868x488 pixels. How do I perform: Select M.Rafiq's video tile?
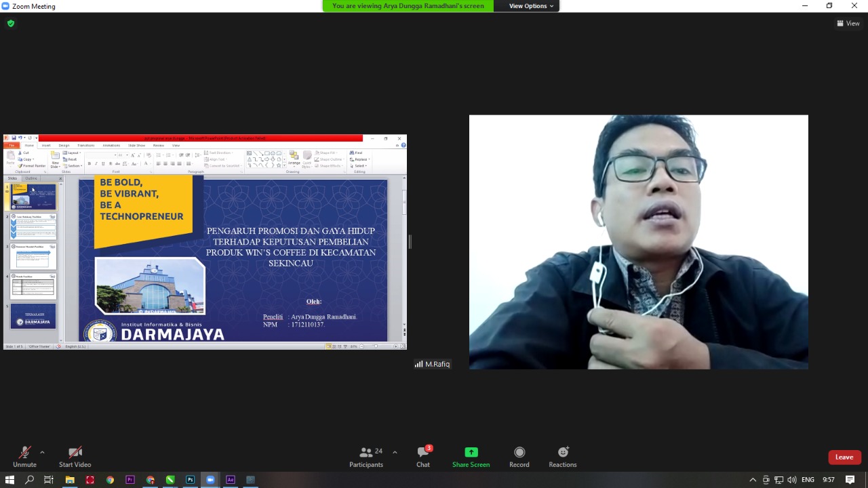coord(638,242)
